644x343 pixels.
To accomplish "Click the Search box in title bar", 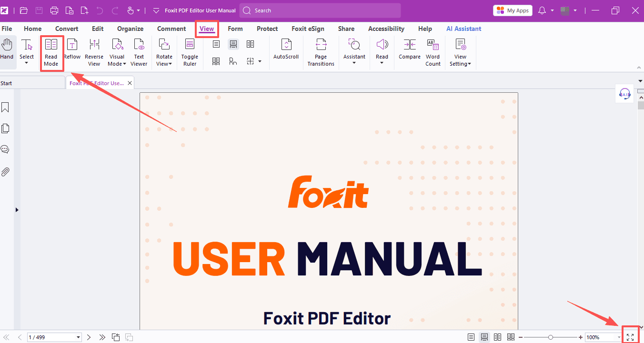I will 320,10.
